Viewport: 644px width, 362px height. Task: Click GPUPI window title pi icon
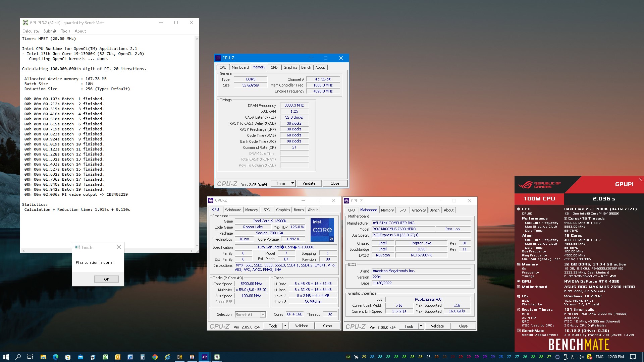[x=25, y=22]
